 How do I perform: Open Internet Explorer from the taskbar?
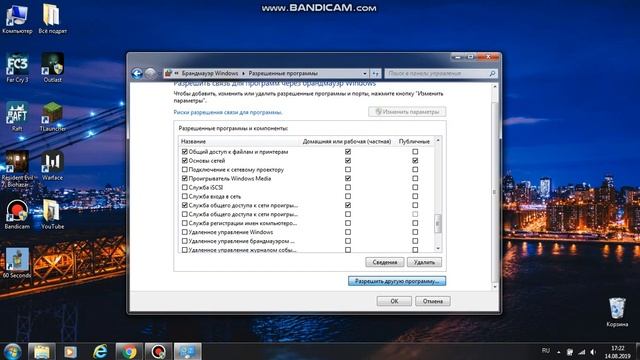click(100, 351)
